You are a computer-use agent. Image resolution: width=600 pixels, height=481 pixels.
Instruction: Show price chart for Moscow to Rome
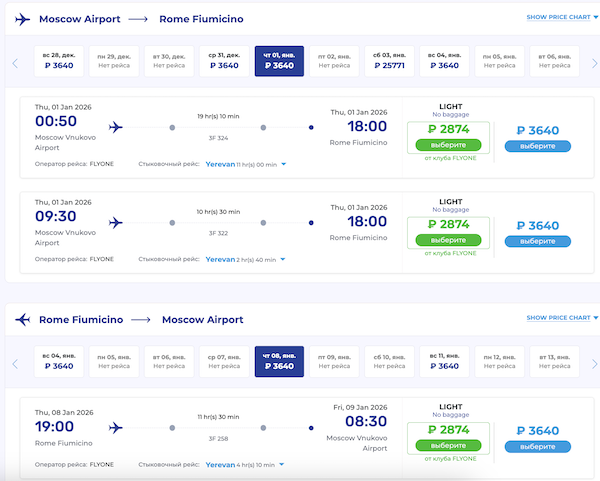click(x=559, y=17)
